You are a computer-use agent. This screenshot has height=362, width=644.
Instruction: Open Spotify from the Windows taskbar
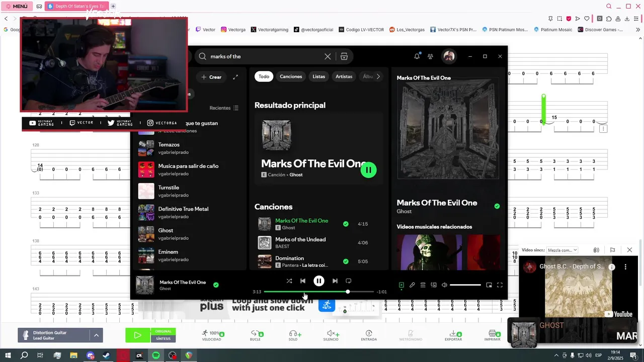click(x=156, y=355)
